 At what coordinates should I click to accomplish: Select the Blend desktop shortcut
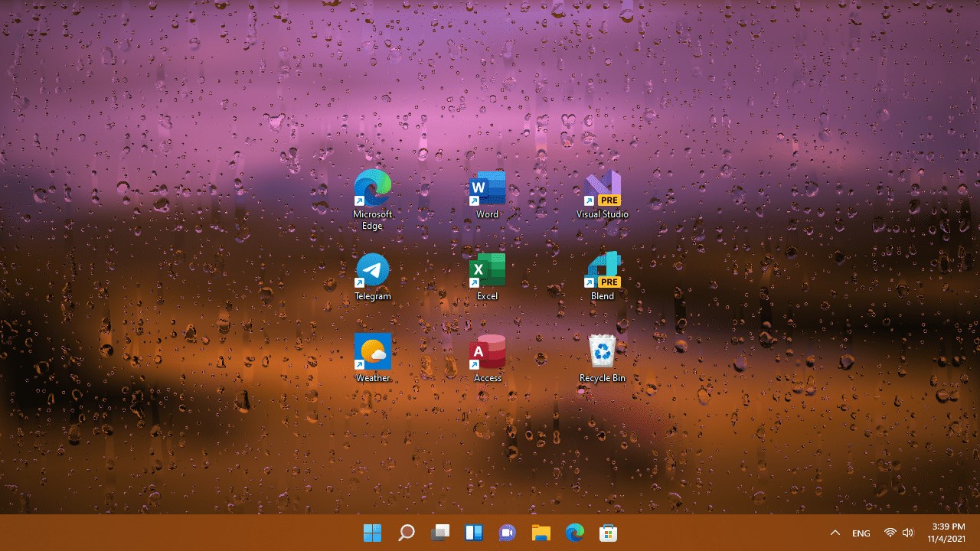[603, 276]
